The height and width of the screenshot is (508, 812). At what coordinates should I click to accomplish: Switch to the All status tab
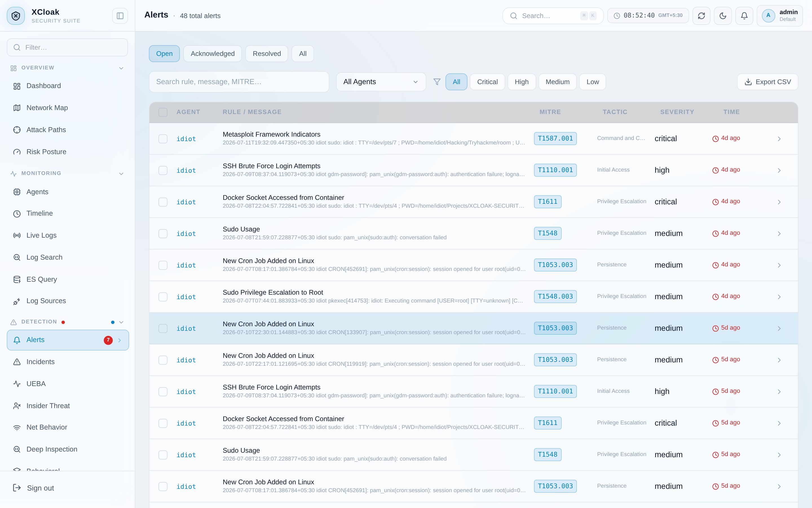[303, 54]
